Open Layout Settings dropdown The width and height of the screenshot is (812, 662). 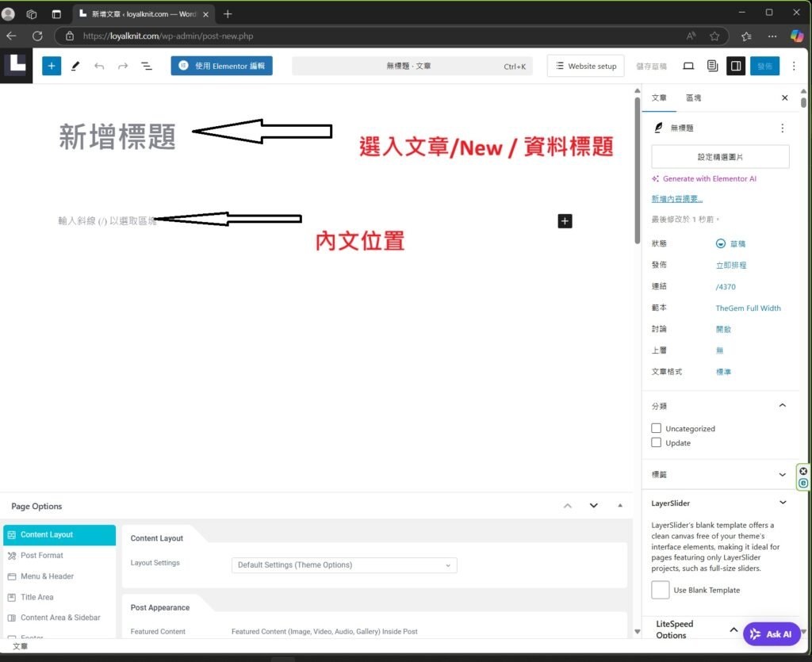click(344, 565)
